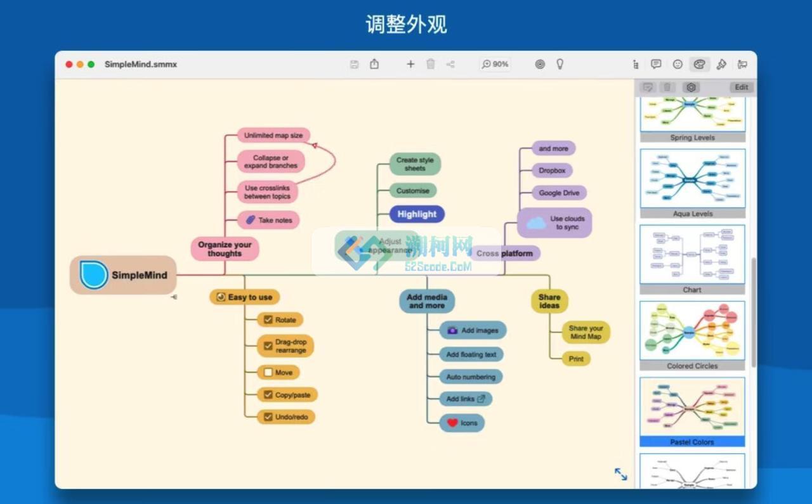
Task: Click the light bulb brainstorm icon
Action: coord(560,64)
